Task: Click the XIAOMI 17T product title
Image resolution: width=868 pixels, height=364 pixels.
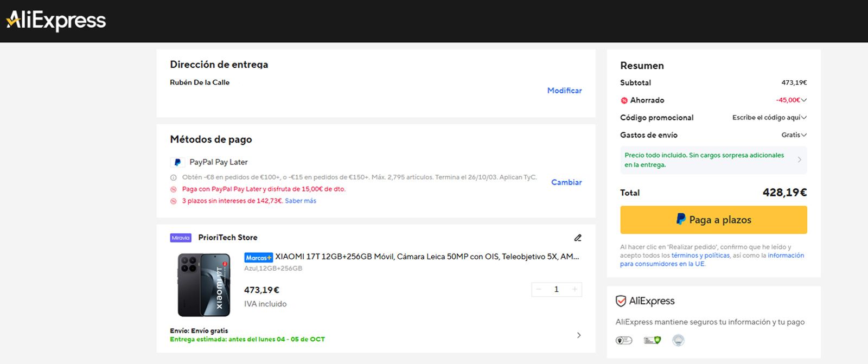Action: [x=427, y=257]
